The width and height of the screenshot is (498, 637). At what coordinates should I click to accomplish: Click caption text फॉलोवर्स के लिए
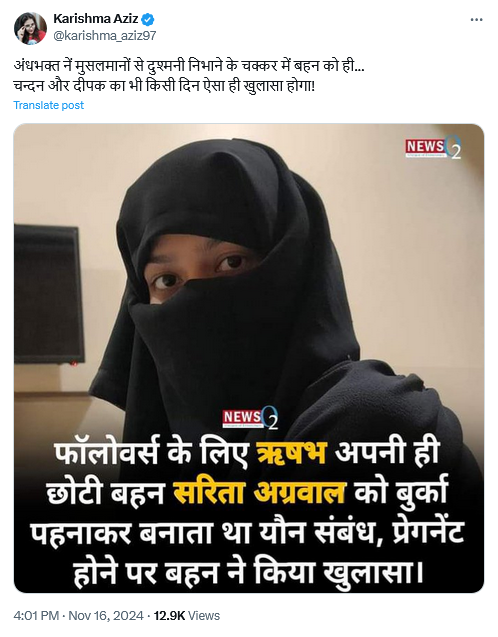coord(151,452)
